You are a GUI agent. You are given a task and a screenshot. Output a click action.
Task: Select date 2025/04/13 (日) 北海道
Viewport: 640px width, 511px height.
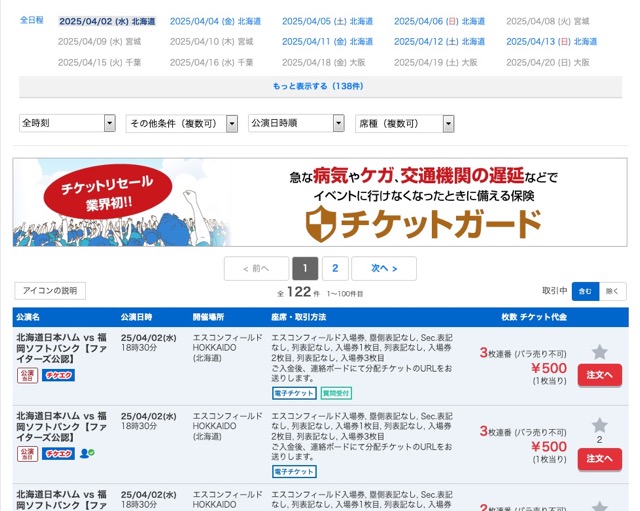551,42
